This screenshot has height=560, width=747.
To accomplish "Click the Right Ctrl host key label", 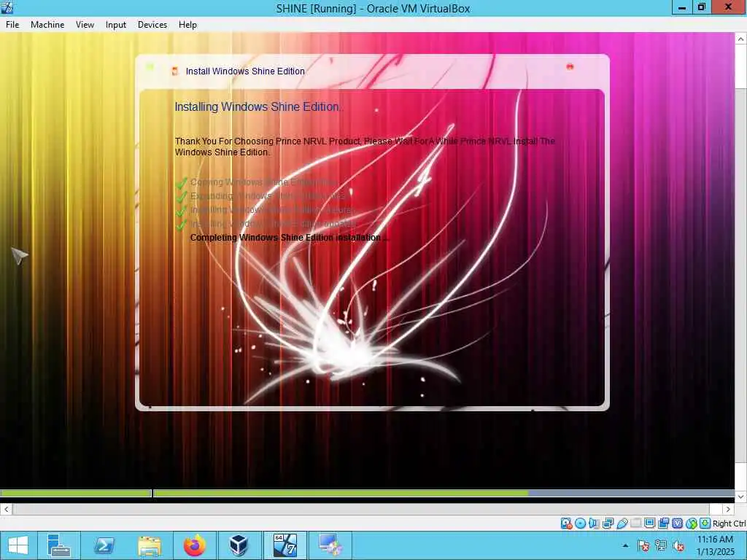I will pyautogui.click(x=729, y=524).
